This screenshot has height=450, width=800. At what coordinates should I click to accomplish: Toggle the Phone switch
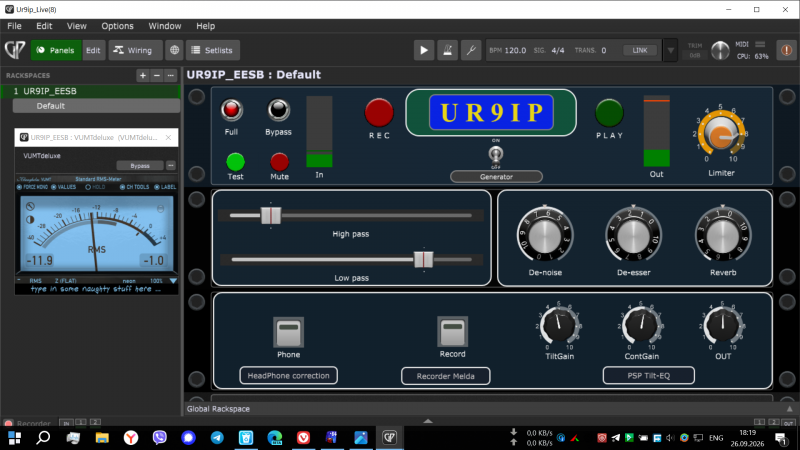click(288, 332)
